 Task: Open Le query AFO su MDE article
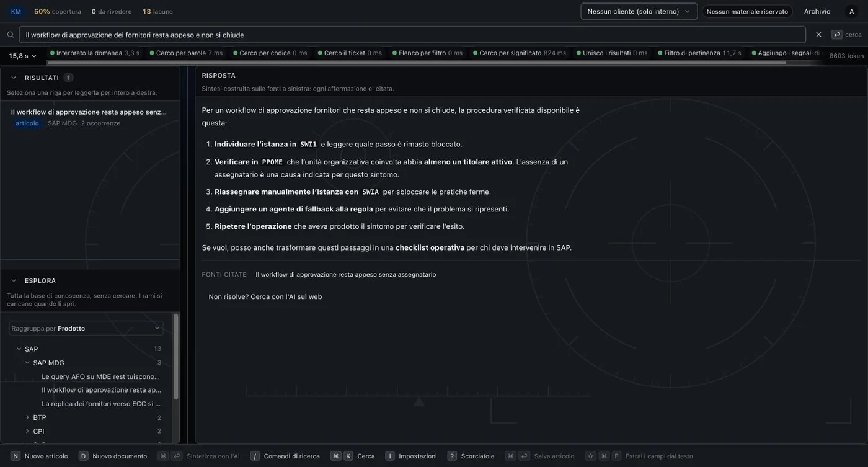[100, 376]
